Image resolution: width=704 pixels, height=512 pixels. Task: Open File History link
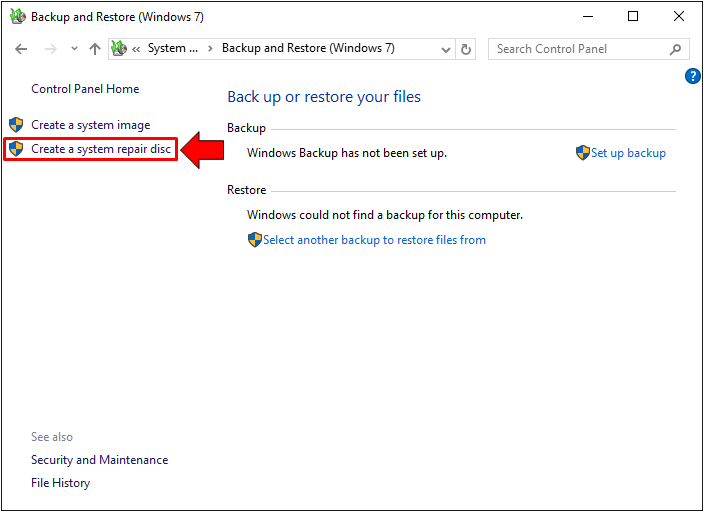[x=60, y=483]
